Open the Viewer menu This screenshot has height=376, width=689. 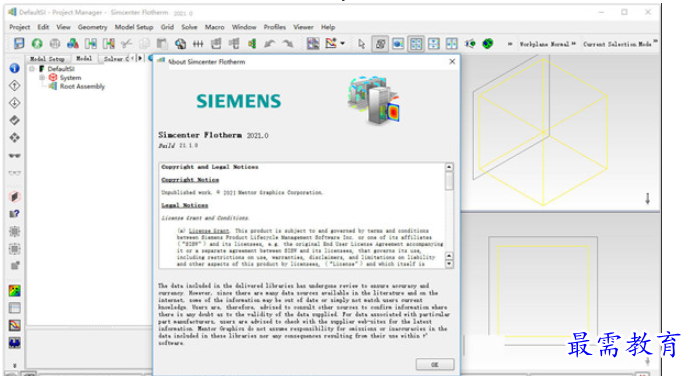[303, 27]
